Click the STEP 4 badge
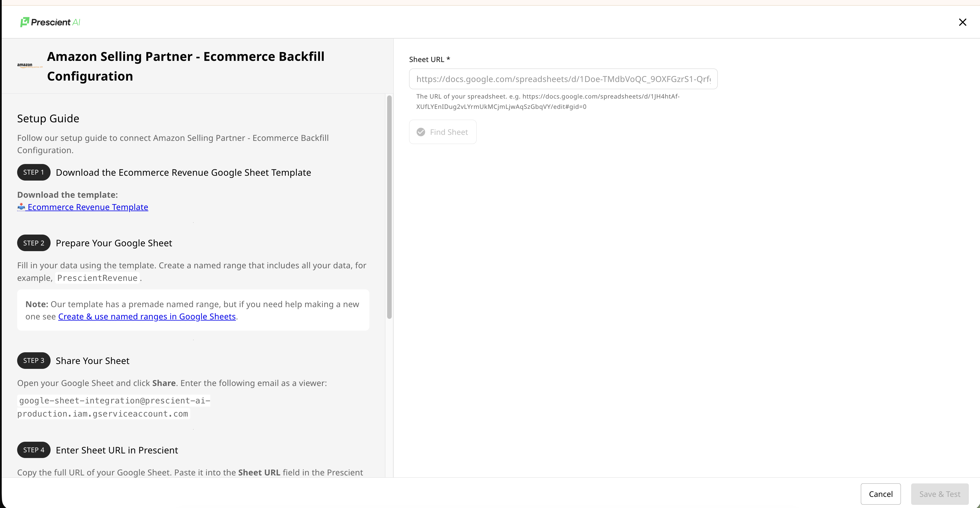This screenshot has height=508, width=980. pyautogui.click(x=33, y=450)
